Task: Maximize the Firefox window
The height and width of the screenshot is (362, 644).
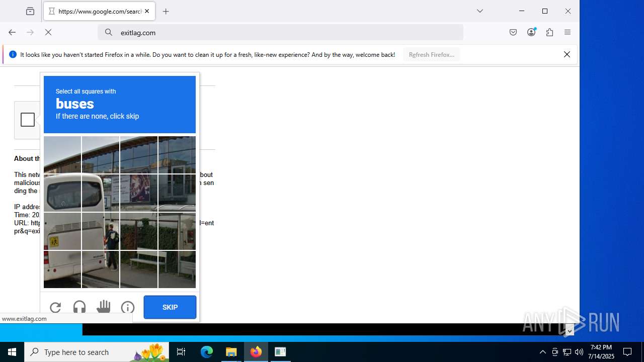Action: (545, 11)
